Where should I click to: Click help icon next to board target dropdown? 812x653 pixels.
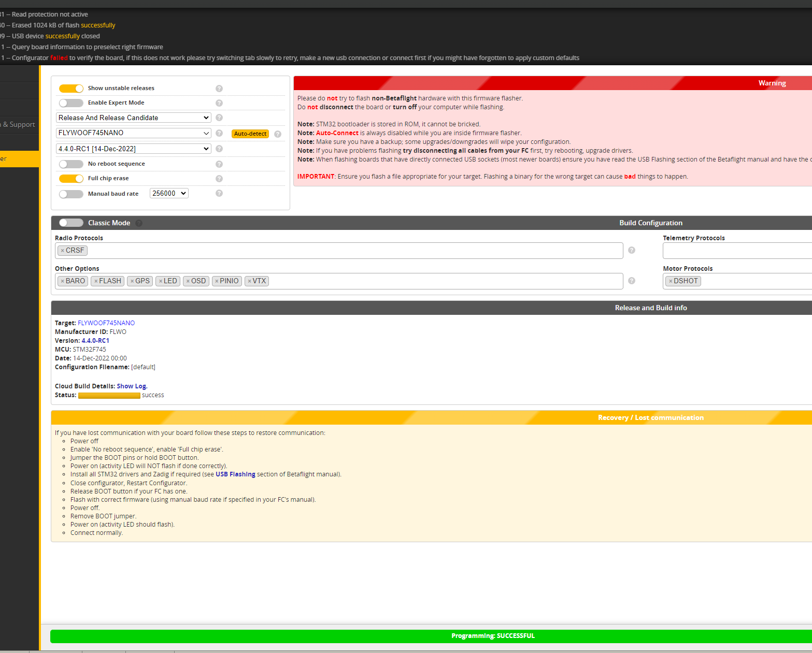pyautogui.click(x=219, y=133)
